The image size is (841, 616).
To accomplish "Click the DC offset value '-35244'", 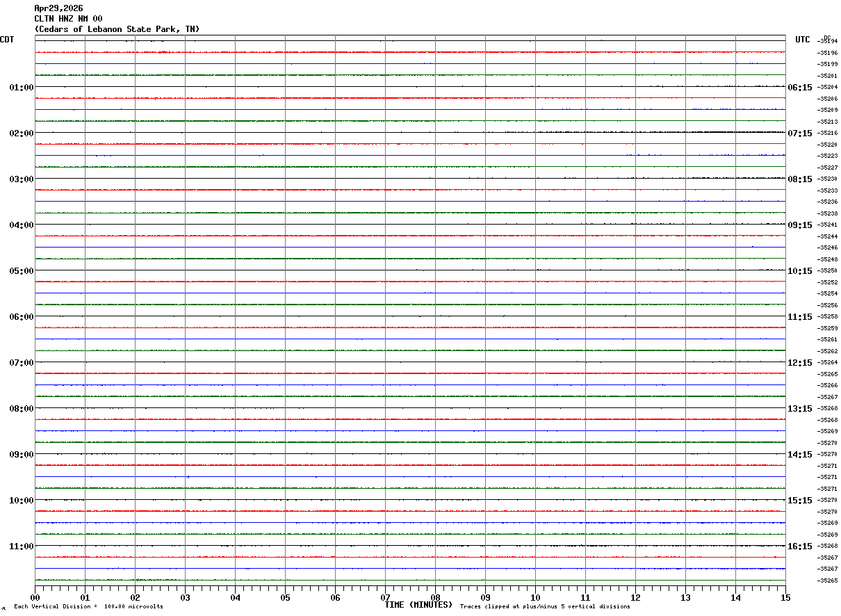I will [827, 236].
